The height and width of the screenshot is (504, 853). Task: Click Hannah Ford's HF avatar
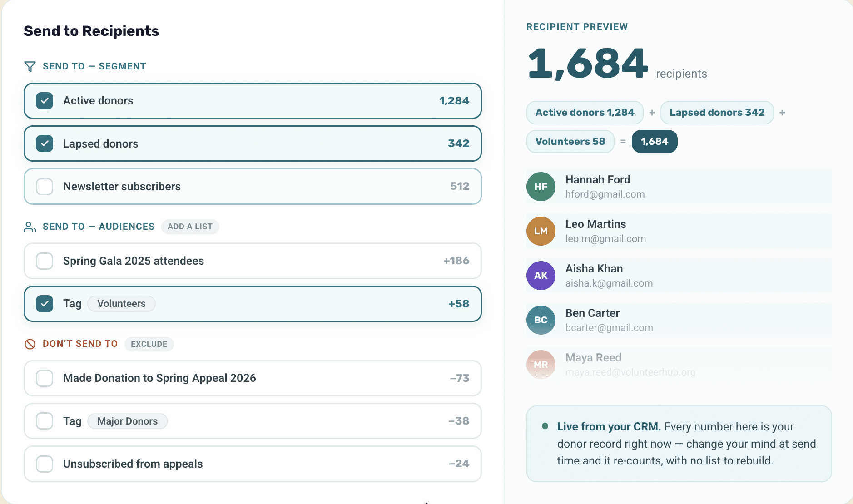tap(541, 187)
